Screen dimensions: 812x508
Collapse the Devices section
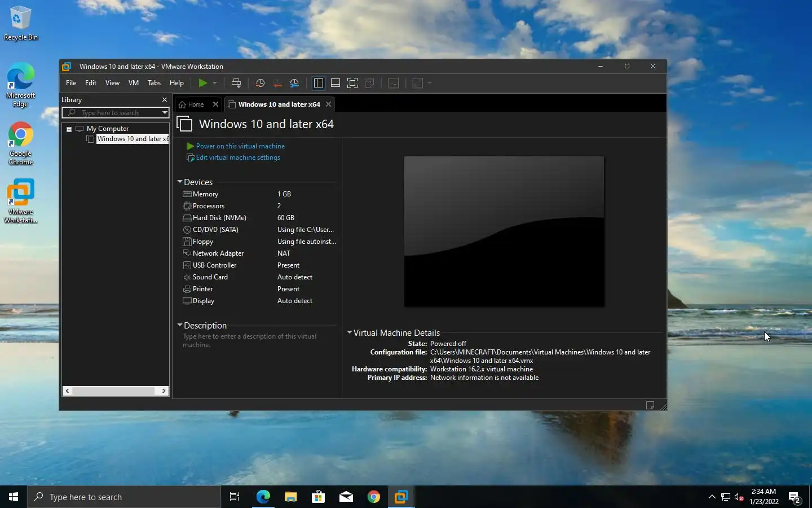click(180, 182)
